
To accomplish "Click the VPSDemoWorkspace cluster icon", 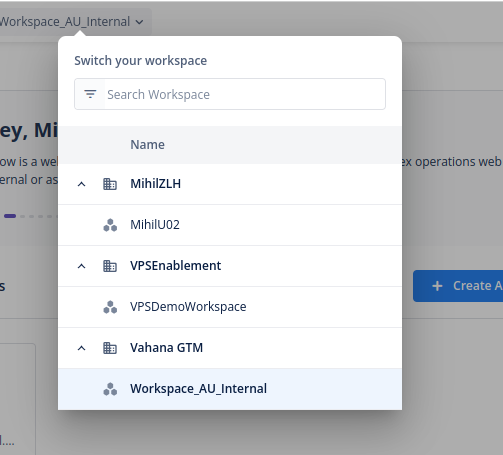I will click(110, 307).
